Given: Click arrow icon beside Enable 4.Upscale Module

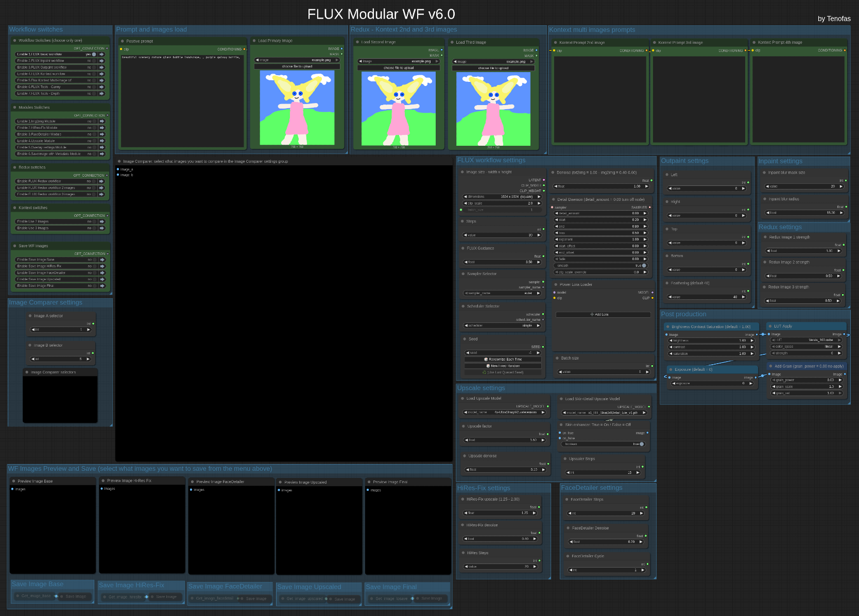Looking at the screenshot, I should pyautogui.click(x=102, y=141).
